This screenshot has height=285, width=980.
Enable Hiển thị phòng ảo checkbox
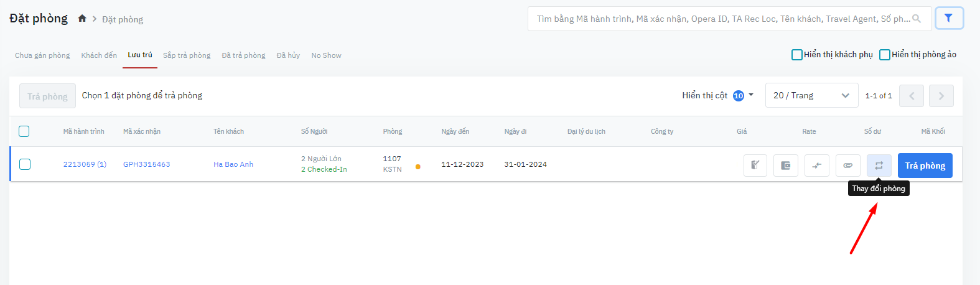(x=884, y=55)
